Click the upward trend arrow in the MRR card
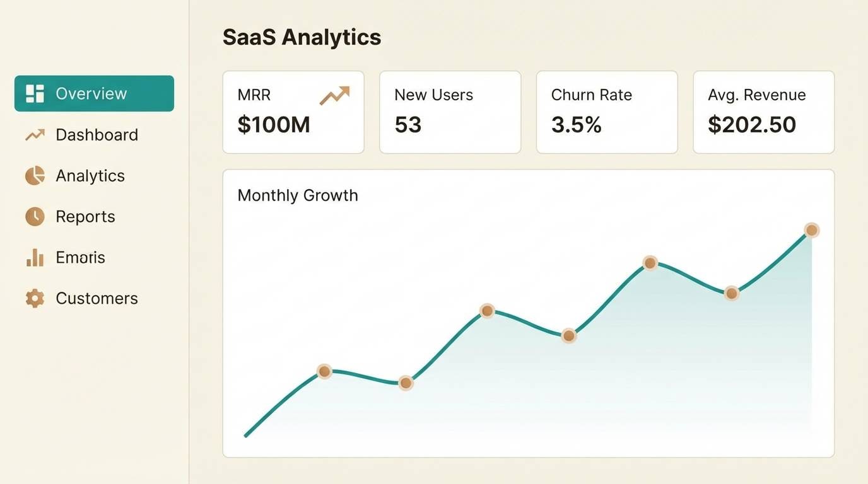The width and height of the screenshot is (868, 484). click(x=335, y=95)
